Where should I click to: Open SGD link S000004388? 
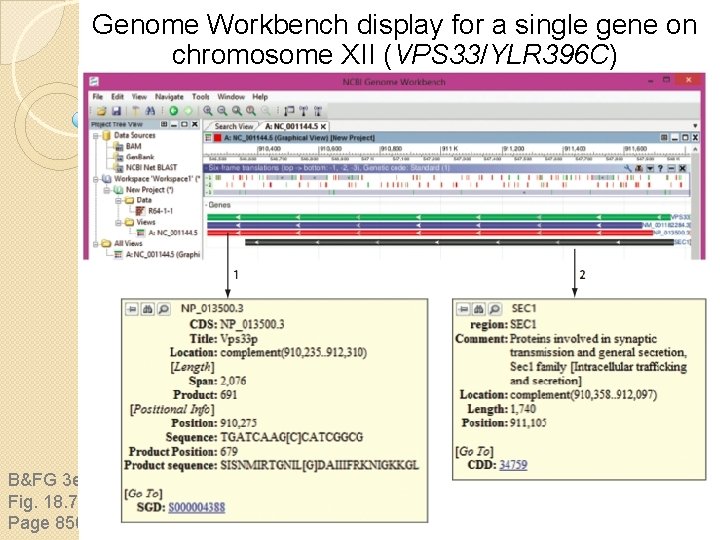(197, 507)
